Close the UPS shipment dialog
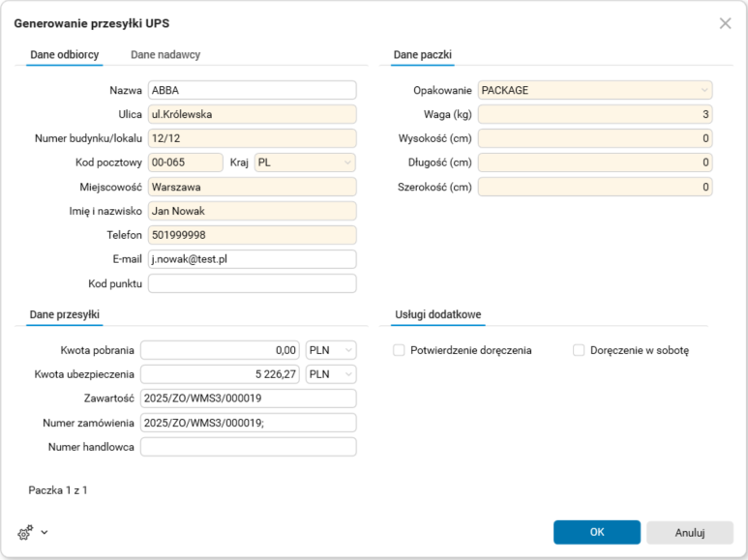The image size is (748, 560). click(725, 23)
